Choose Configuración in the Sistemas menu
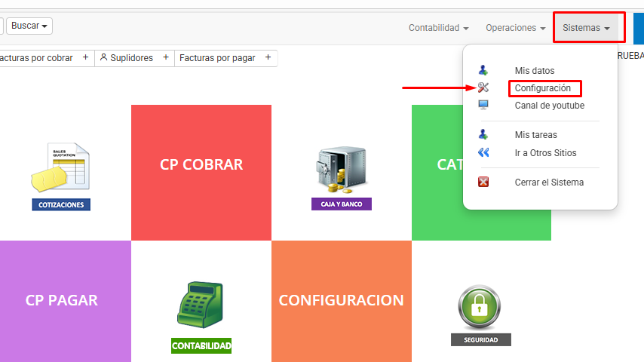 (x=543, y=88)
